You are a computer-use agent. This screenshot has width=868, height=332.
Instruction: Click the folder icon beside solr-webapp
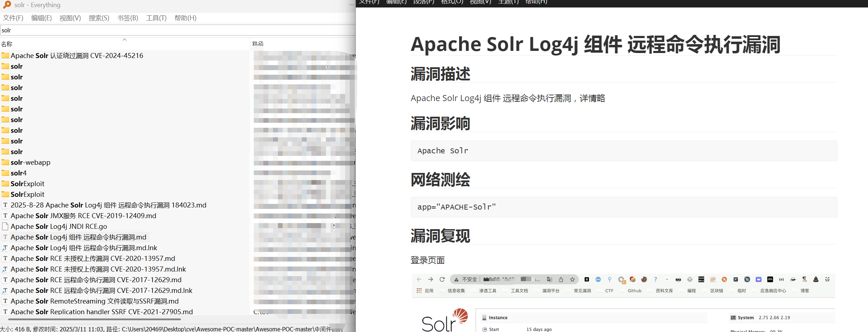tap(5, 163)
